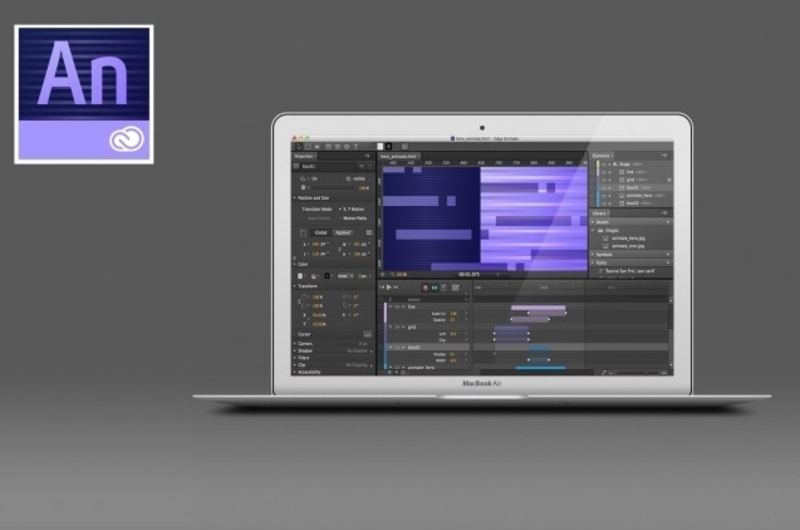Click the Global position button
800x530 pixels.
(x=321, y=233)
